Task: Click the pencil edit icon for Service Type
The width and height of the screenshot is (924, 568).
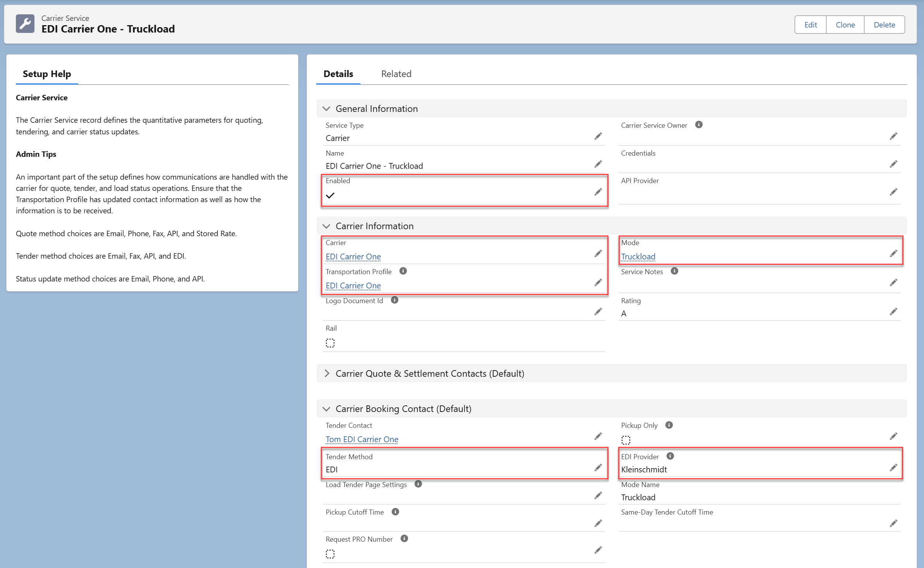Action: click(598, 136)
